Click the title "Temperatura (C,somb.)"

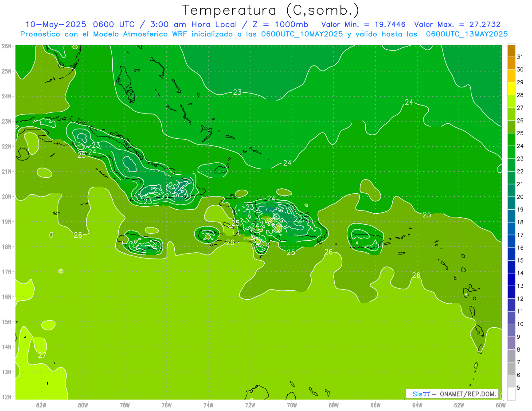coord(270,11)
